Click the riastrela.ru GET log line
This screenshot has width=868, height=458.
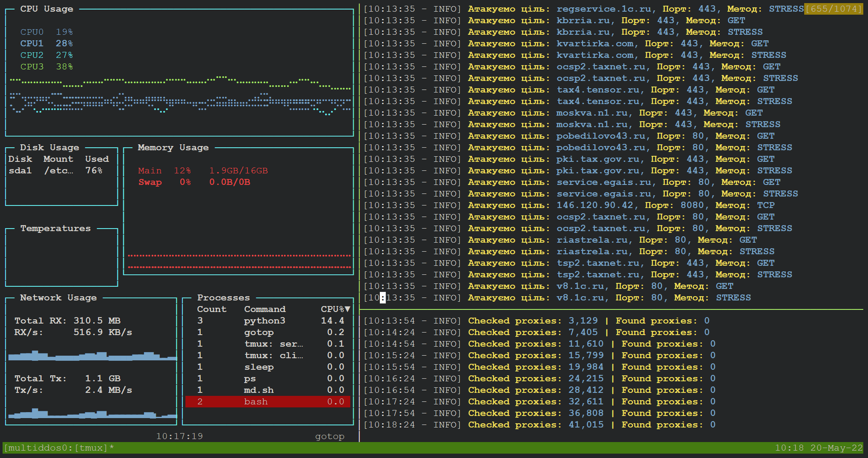coord(560,240)
